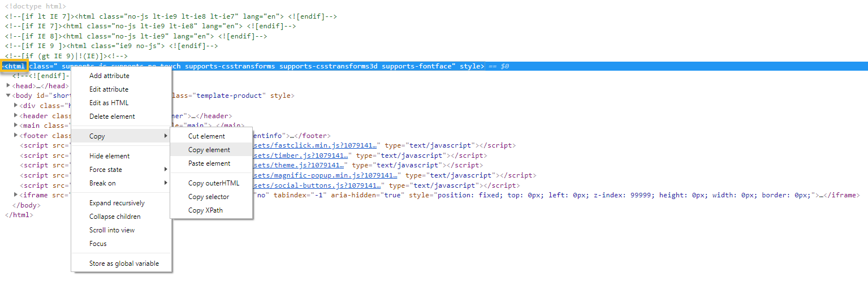
Task: Choose Scroll into view menu item
Action: (x=121, y=230)
